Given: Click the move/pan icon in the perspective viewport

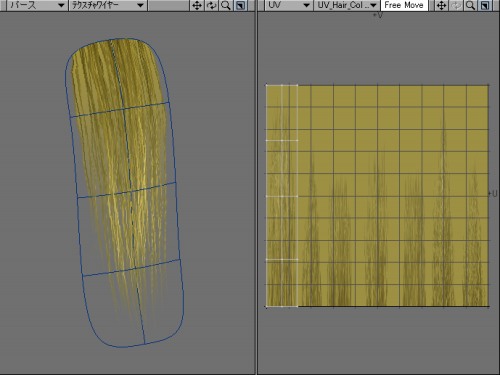Looking at the screenshot, I should (197, 5).
